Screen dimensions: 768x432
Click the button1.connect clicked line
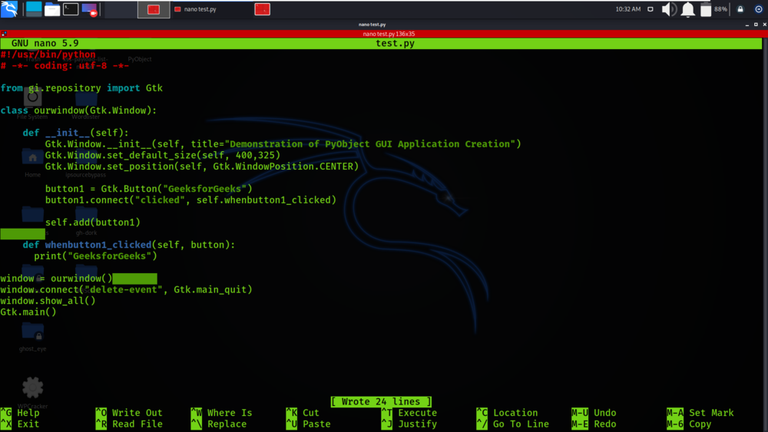click(191, 200)
